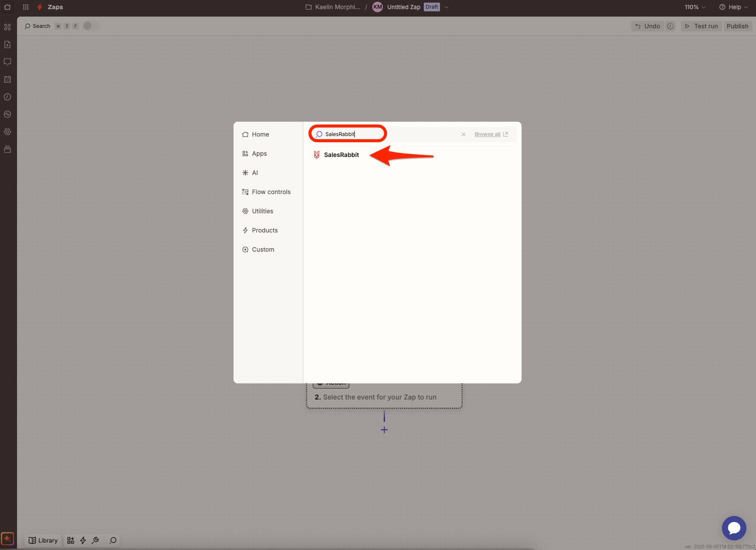Screen dimensions: 756x550
Task: Open the lightning bolt icon in bottom toolbar
Action: coord(83,540)
